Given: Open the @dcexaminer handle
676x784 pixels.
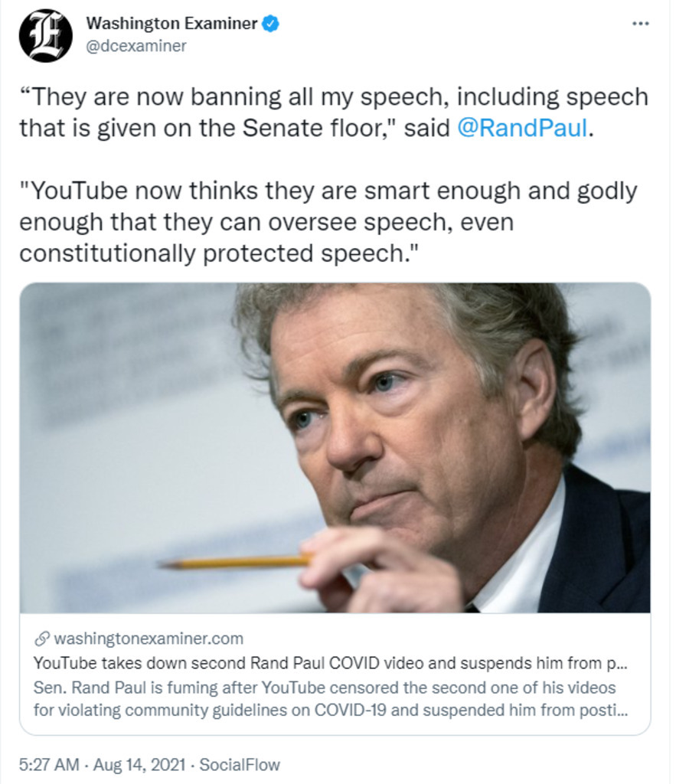Looking at the screenshot, I should coord(136,46).
